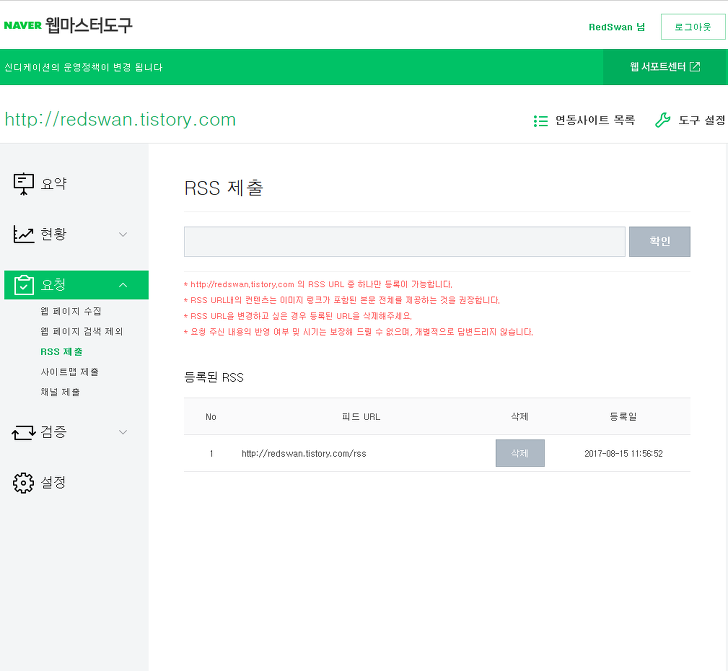Click the 검증 arrows icon

[x=24, y=432]
